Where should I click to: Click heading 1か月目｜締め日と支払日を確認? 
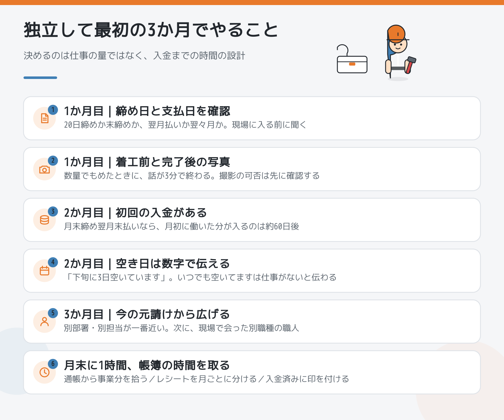147,111
